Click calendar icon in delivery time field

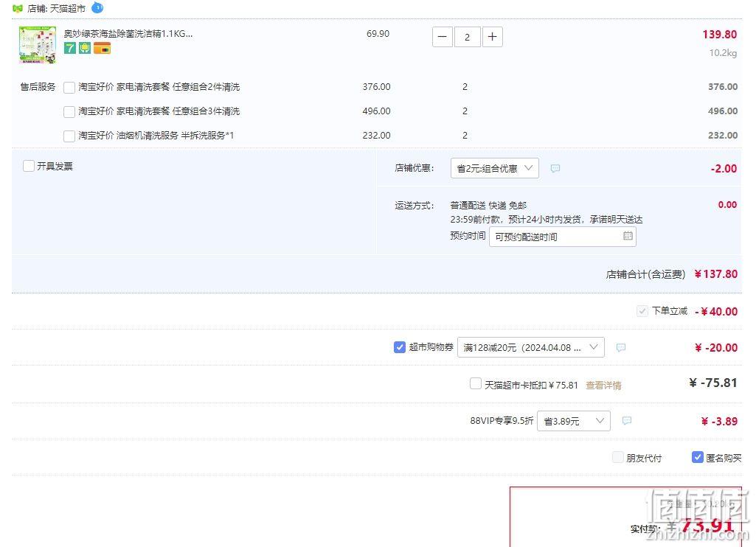click(x=628, y=236)
